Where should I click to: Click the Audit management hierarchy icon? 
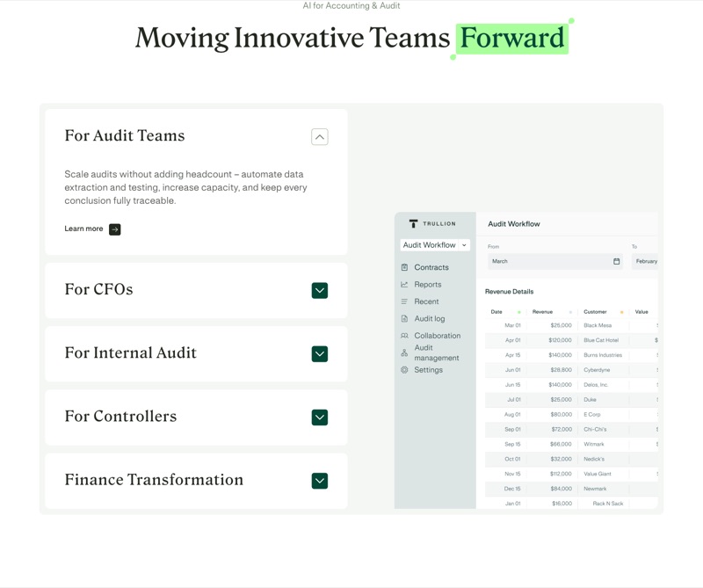[404, 353]
